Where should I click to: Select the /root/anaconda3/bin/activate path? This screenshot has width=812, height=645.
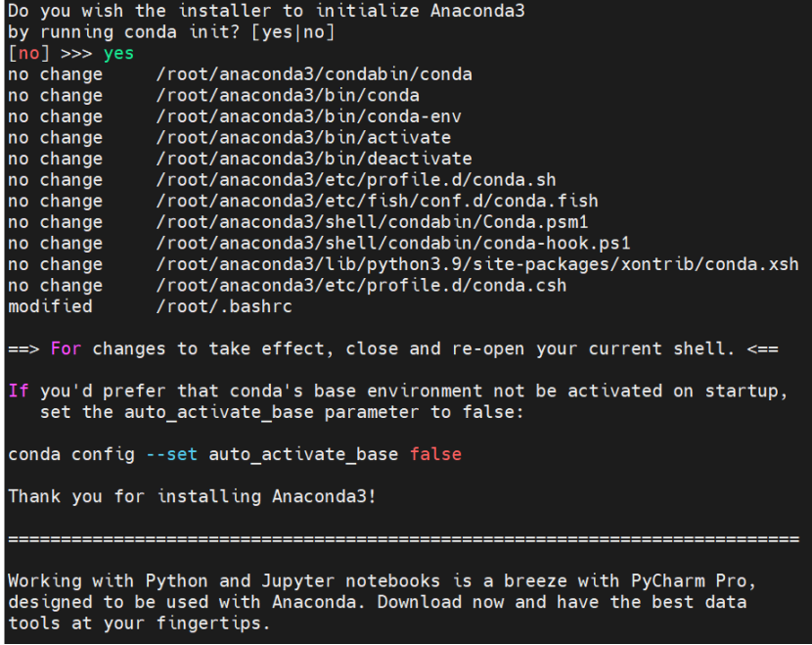303,138
